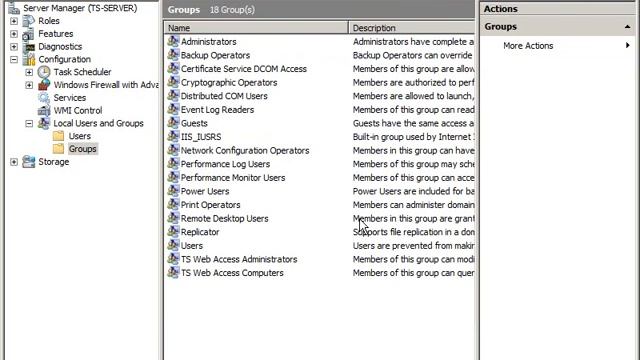
Task: Click the Server Manager root icon
Action: click(x=14, y=8)
